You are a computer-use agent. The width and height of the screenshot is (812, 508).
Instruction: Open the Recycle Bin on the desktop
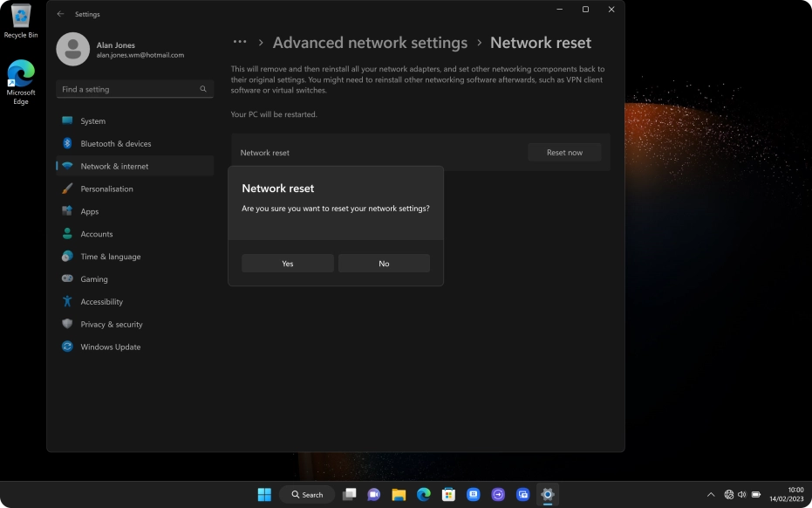[20, 17]
